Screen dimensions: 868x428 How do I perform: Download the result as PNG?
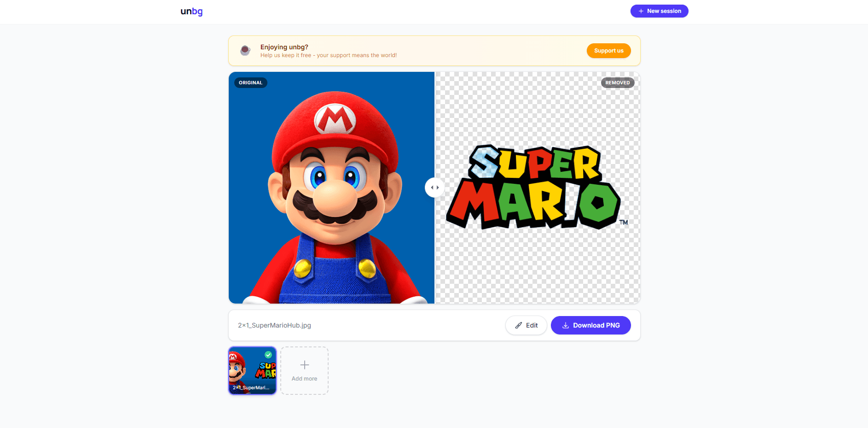tap(590, 325)
